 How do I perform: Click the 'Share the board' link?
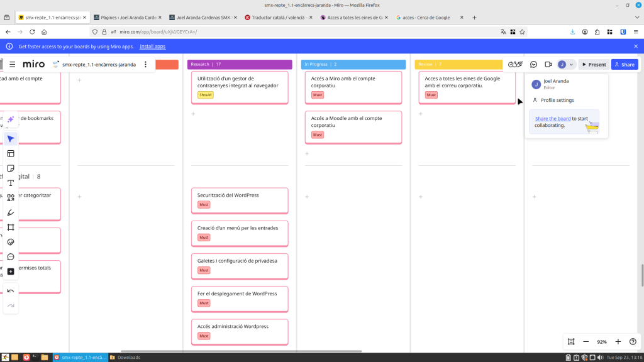(553, 119)
